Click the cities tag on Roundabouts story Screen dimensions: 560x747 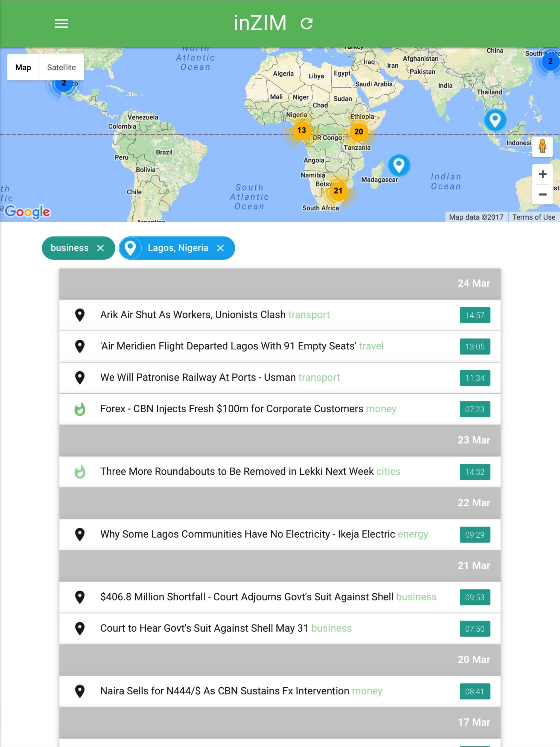pos(389,471)
